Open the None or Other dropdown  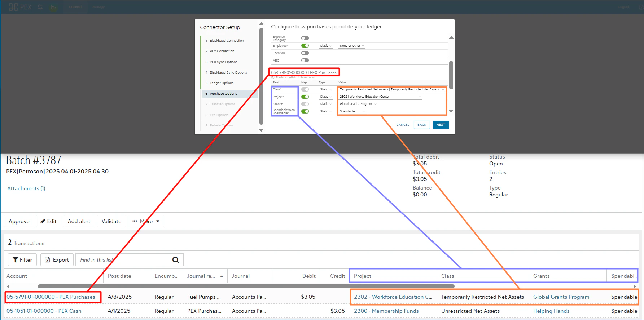352,46
